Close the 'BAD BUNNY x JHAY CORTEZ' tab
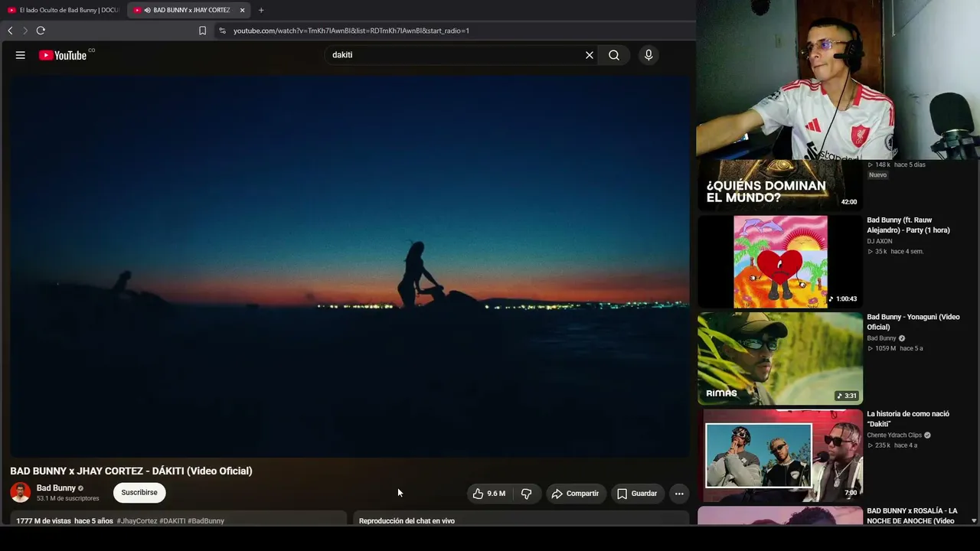Viewport: 980px width, 551px height. coord(242,10)
